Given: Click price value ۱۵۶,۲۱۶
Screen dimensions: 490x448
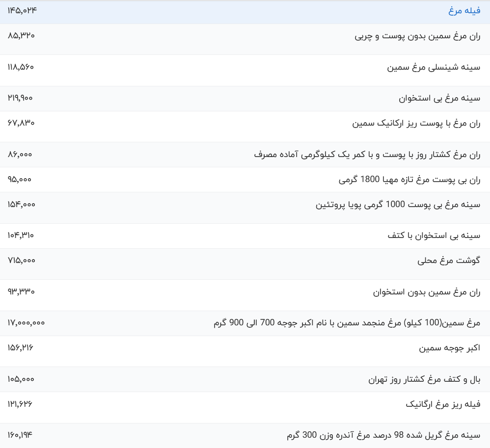Looking at the screenshot, I should [20, 348].
